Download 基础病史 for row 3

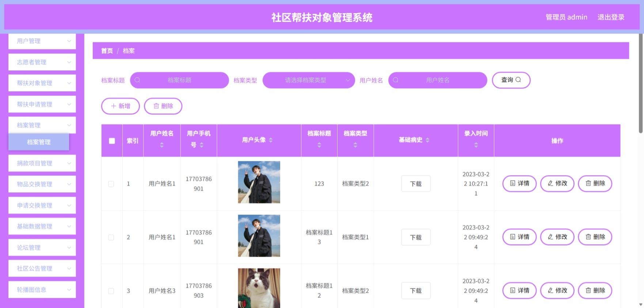pyautogui.click(x=416, y=290)
